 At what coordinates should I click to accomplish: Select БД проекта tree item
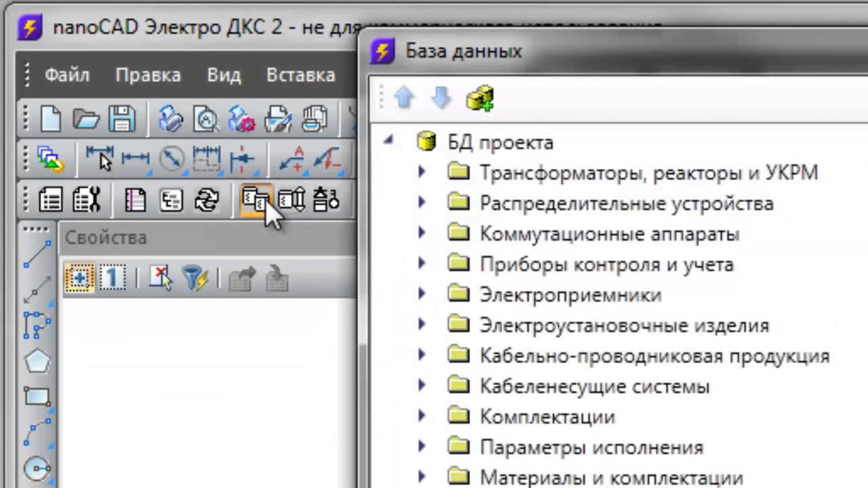pyautogui.click(x=500, y=142)
